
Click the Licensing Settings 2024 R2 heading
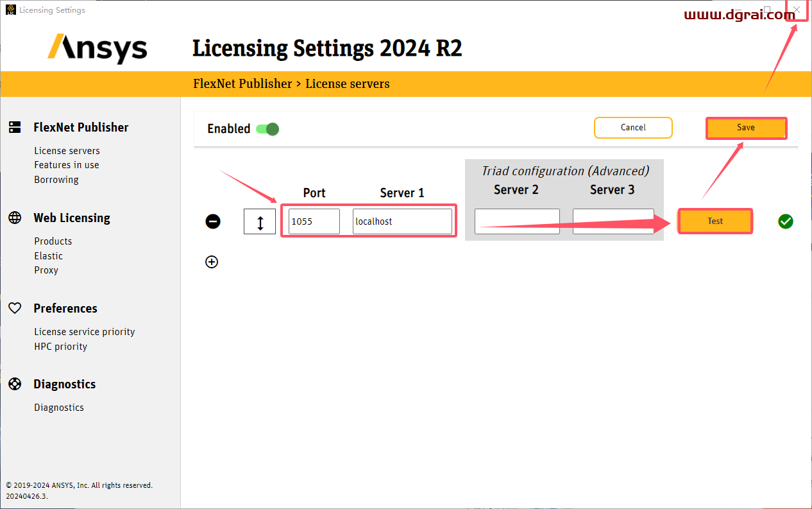pyautogui.click(x=327, y=48)
